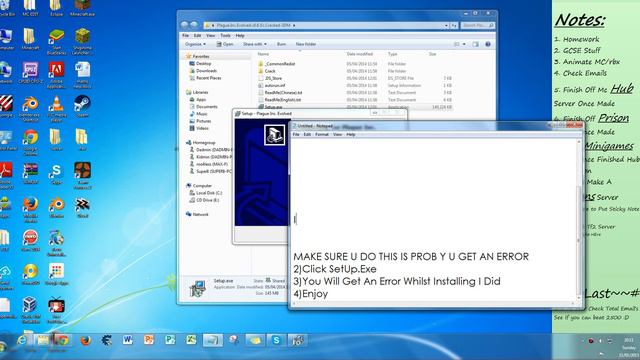This screenshot has width=640, height=360.
Task: Click the Explorer forward arrow button
Action: point(193,25)
